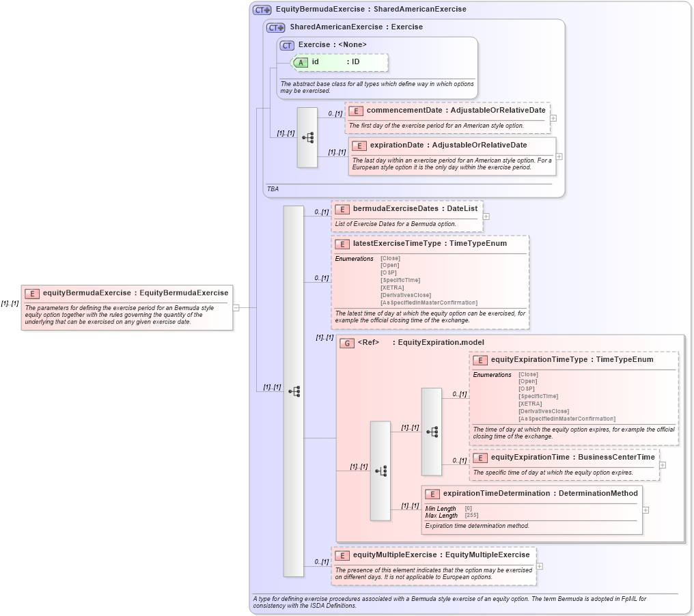The width and height of the screenshot is (694, 616).
Task: Select the E icon of equityExpirationTimeType
Action: pos(479,359)
